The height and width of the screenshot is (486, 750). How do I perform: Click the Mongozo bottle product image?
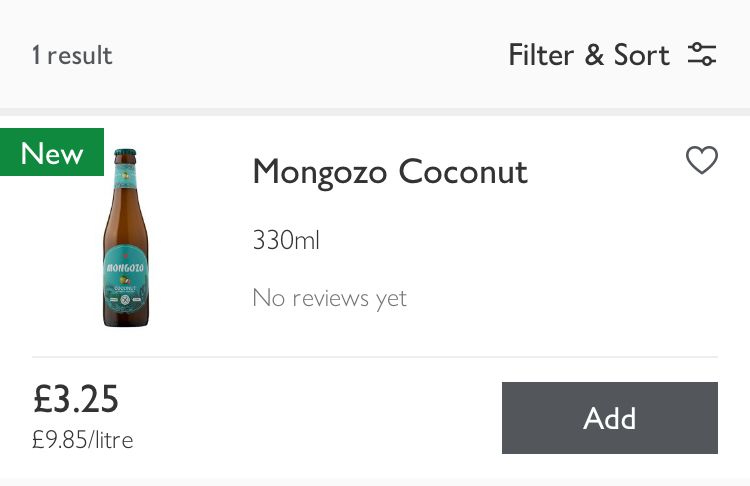(126, 238)
